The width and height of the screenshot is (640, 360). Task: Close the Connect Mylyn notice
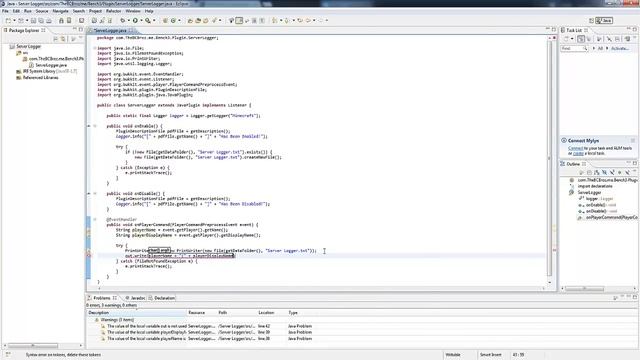pos(633,140)
